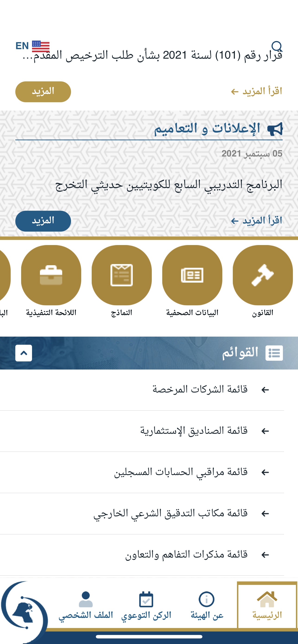Tap arrow beside قائمة الشركات المرخصة

[x=265, y=390]
